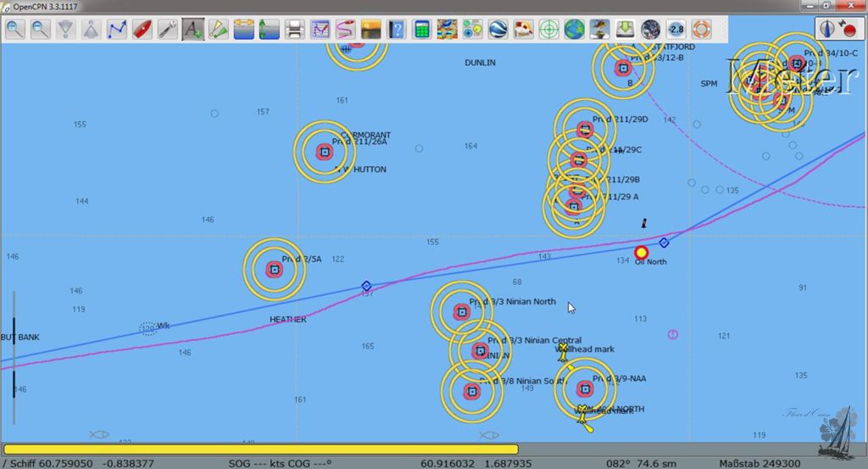
Task: Click the green download arrow toolbar icon
Action: pos(625,29)
